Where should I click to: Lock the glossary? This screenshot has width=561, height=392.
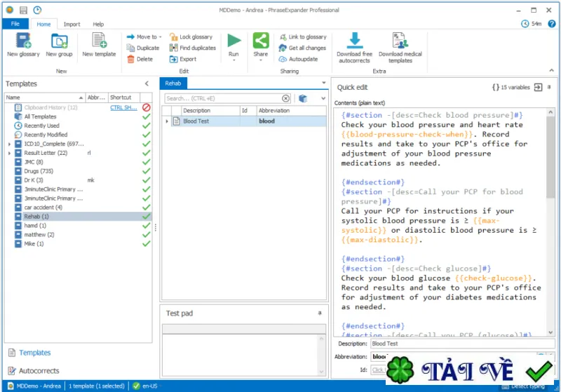tap(191, 37)
